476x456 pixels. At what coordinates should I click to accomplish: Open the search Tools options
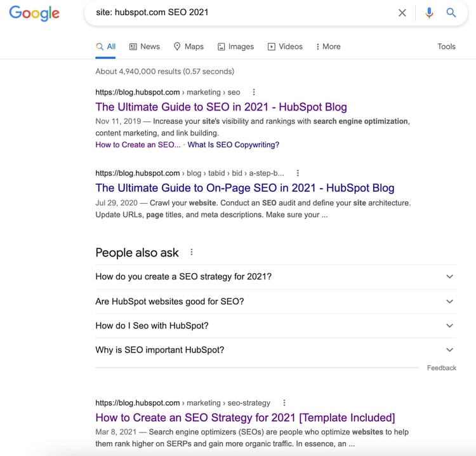(x=446, y=46)
